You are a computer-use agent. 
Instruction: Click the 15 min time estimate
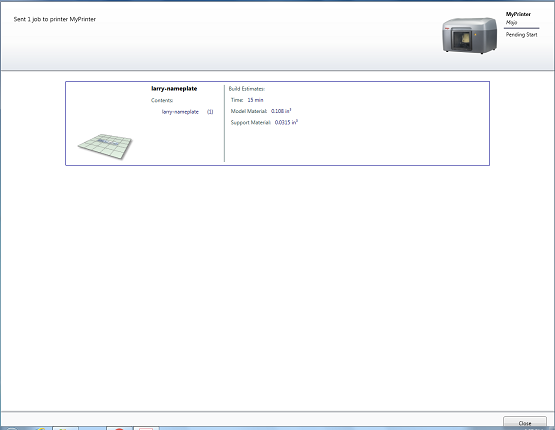point(255,100)
